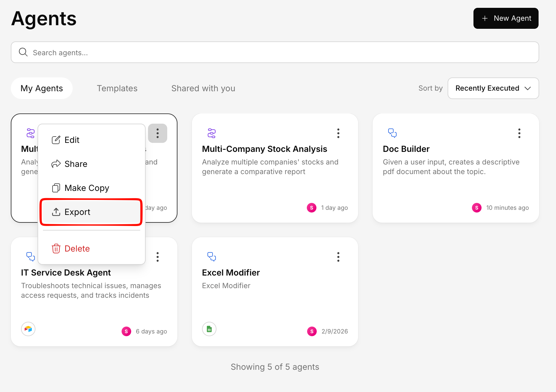Click user avatar on Doc Builder card
This screenshot has width=556, height=392.
coord(476,208)
